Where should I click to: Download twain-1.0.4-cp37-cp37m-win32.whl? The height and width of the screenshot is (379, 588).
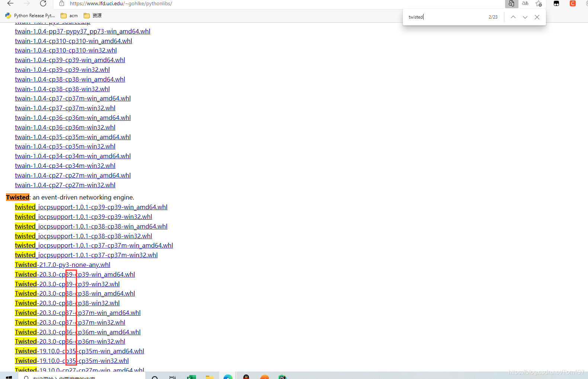coord(65,108)
